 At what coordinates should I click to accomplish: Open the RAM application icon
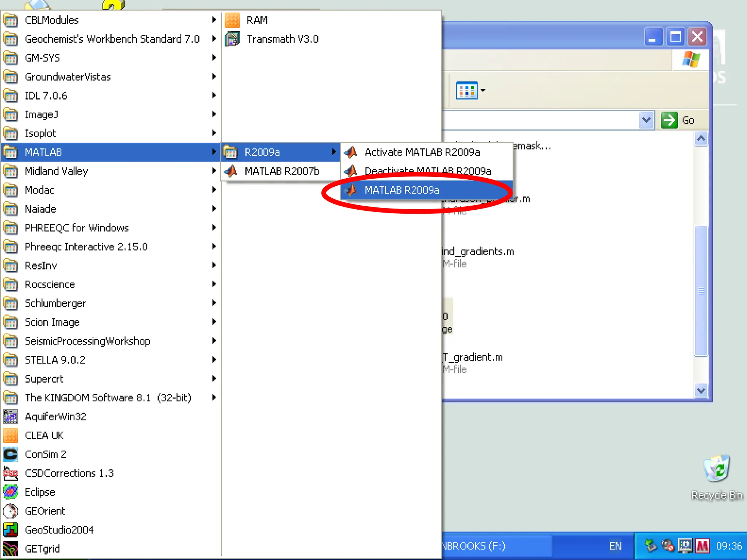click(x=232, y=20)
